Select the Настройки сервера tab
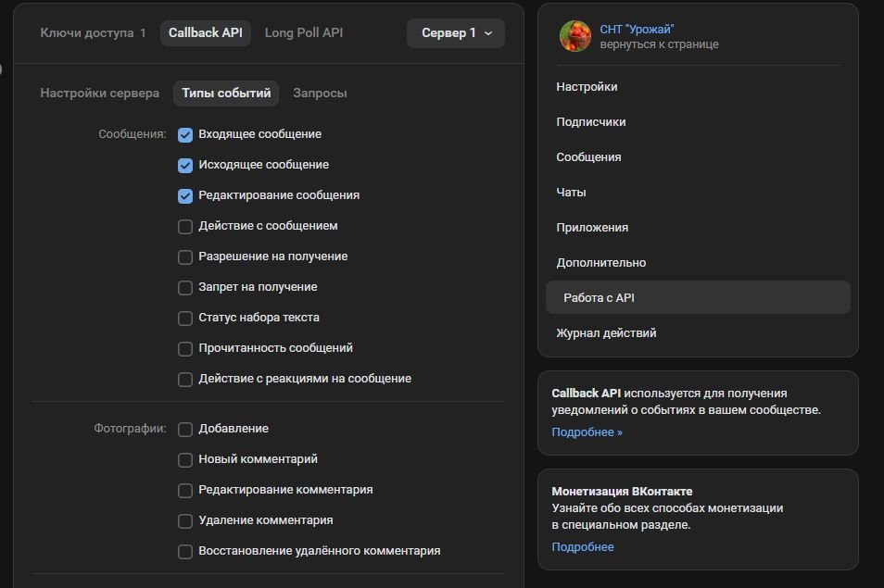Image resolution: width=884 pixels, height=588 pixels. [99, 93]
